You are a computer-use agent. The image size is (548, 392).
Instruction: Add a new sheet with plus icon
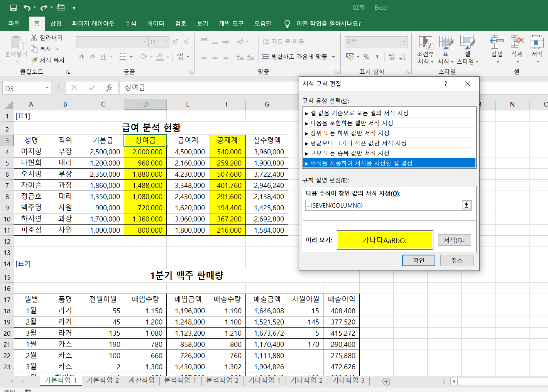pyautogui.click(x=386, y=381)
